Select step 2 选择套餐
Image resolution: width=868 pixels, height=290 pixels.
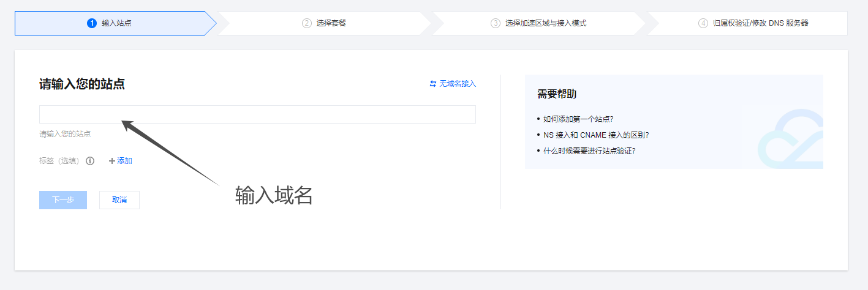click(324, 23)
